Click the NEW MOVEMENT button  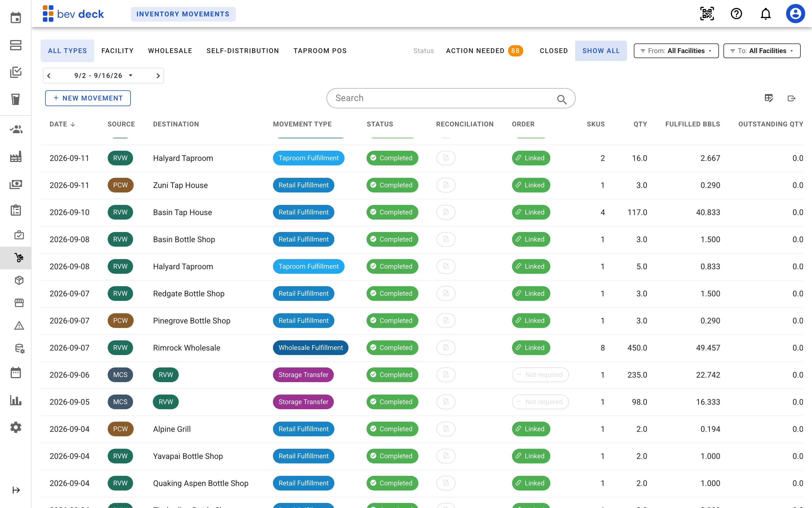click(x=88, y=98)
